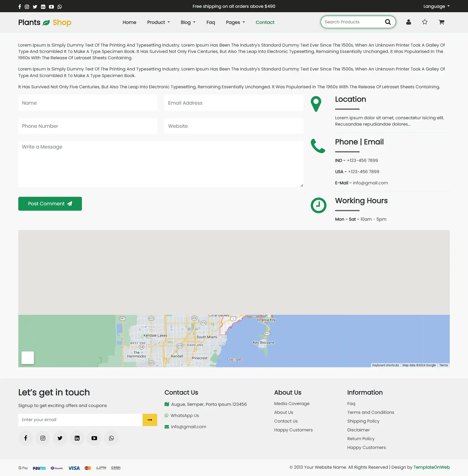Click the search magnifier icon
This screenshot has height=476, width=468.
coord(388,22)
